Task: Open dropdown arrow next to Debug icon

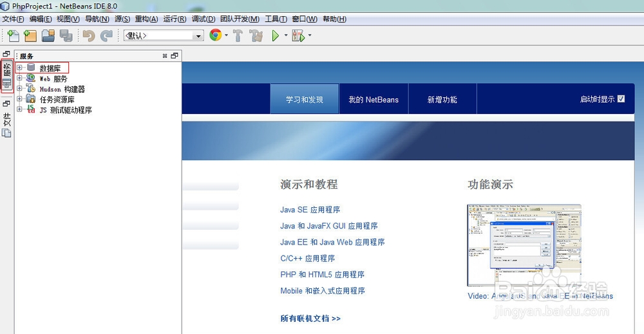Action: [x=310, y=35]
